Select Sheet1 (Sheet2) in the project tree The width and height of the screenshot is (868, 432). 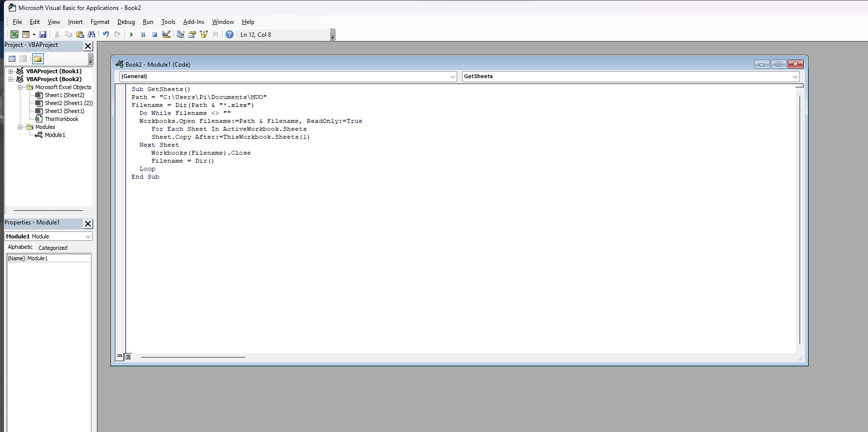click(64, 95)
